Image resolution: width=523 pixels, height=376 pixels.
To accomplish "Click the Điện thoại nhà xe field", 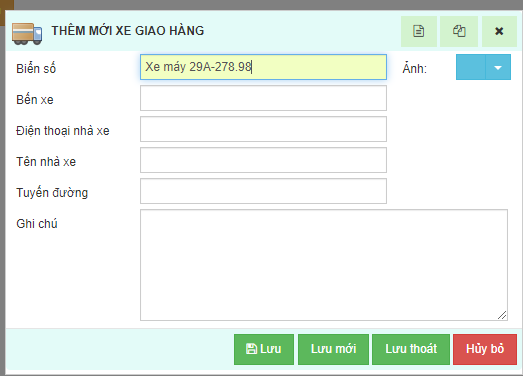I will (x=263, y=129).
